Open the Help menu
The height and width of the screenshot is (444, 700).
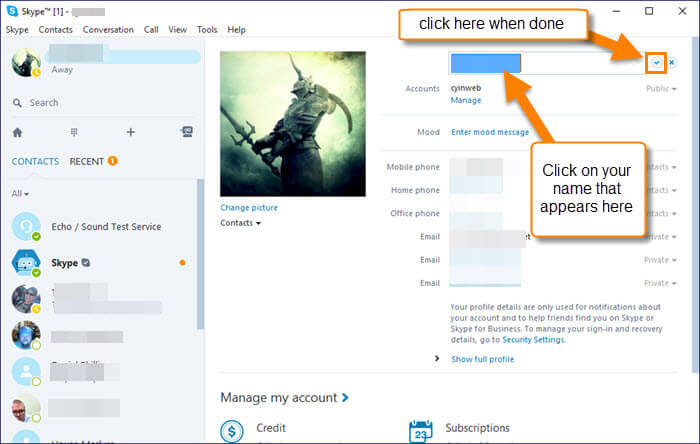236,30
